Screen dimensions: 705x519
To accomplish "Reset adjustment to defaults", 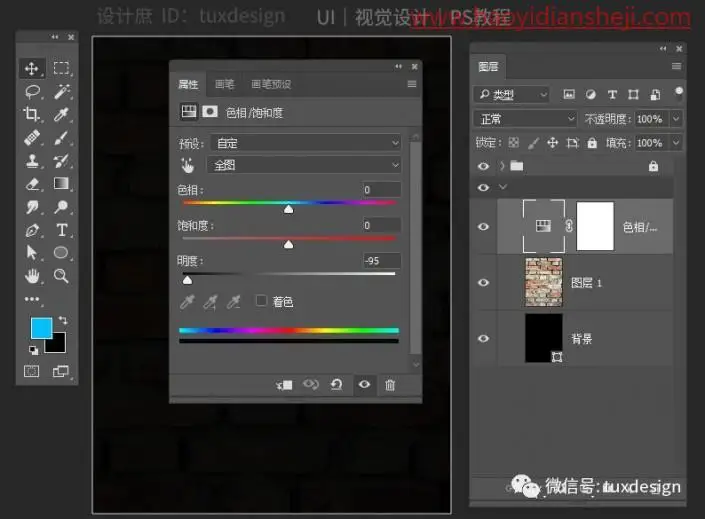I will (337, 385).
